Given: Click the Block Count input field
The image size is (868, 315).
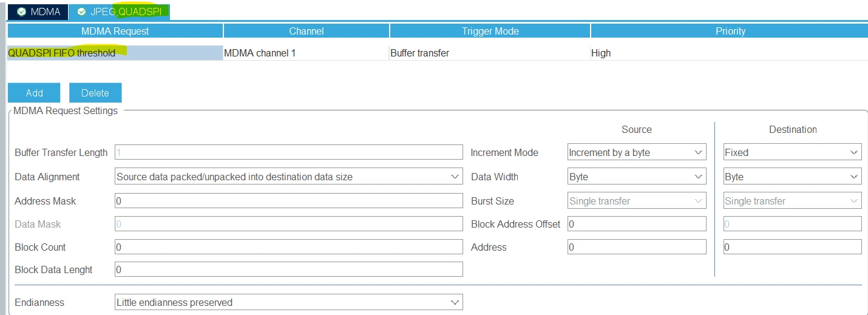Looking at the screenshot, I should coord(289,247).
